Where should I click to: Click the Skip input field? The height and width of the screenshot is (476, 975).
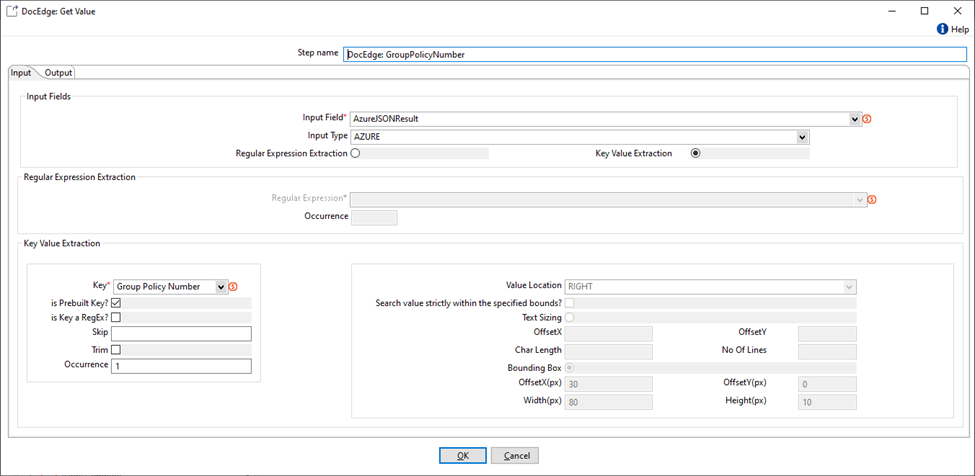[181, 333]
